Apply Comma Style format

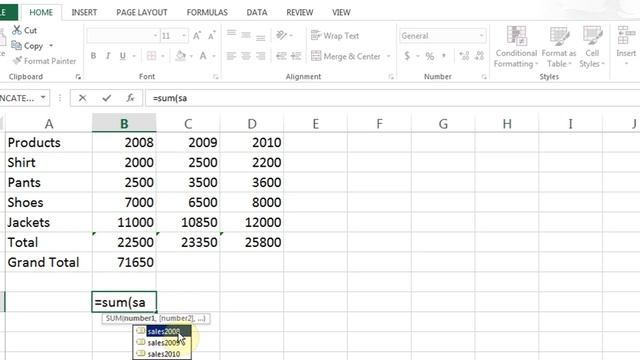[x=444, y=56]
